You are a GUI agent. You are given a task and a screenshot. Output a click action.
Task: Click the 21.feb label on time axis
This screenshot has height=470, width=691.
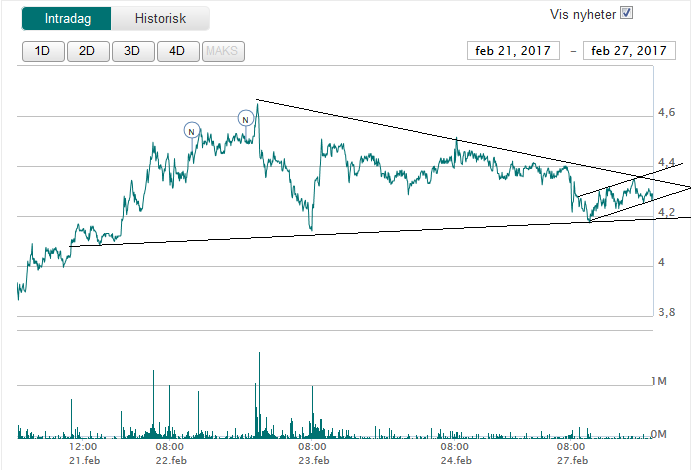pos(85,461)
